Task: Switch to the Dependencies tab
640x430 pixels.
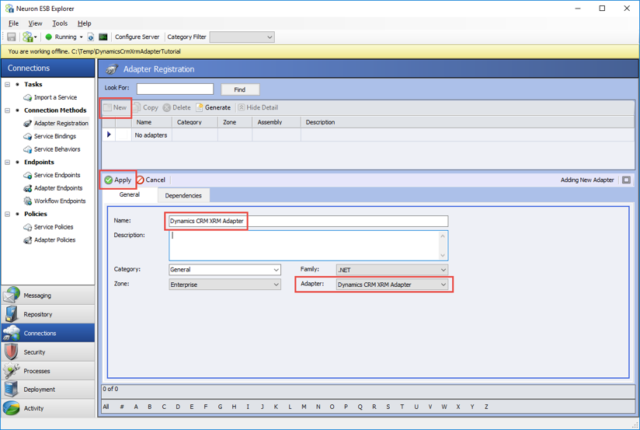Action: 183,195
